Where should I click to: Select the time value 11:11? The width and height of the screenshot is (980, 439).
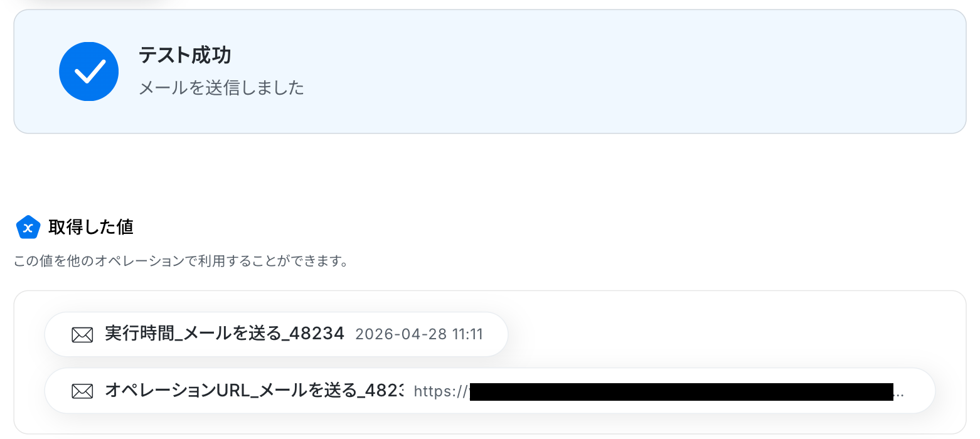click(467, 334)
